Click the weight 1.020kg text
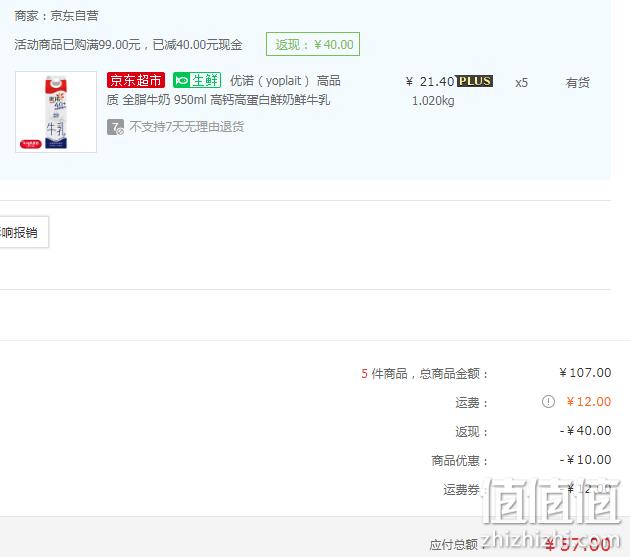630x557 pixels. pyautogui.click(x=433, y=101)
